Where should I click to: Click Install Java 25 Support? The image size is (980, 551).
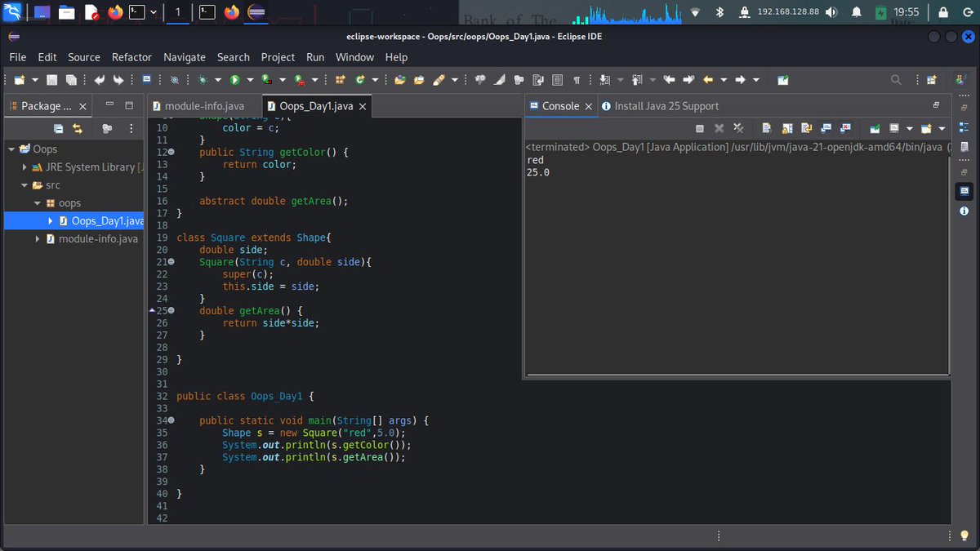pos(666,105)
